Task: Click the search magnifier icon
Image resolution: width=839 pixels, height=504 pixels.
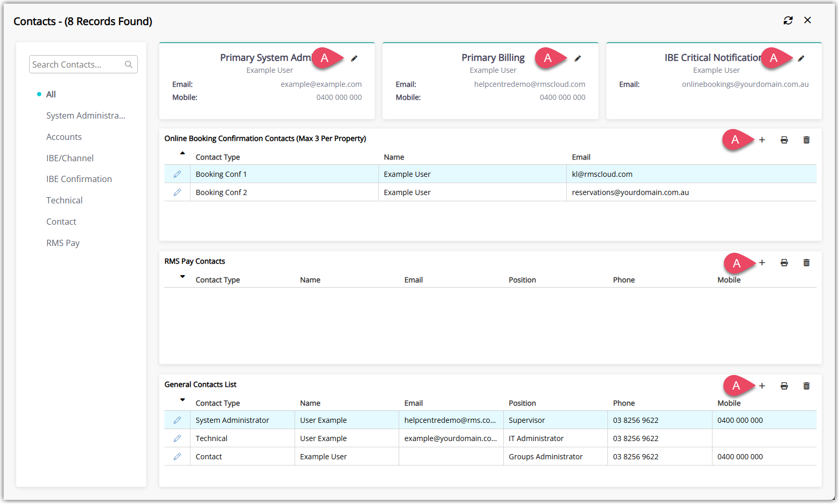Action: coord(129,64)
